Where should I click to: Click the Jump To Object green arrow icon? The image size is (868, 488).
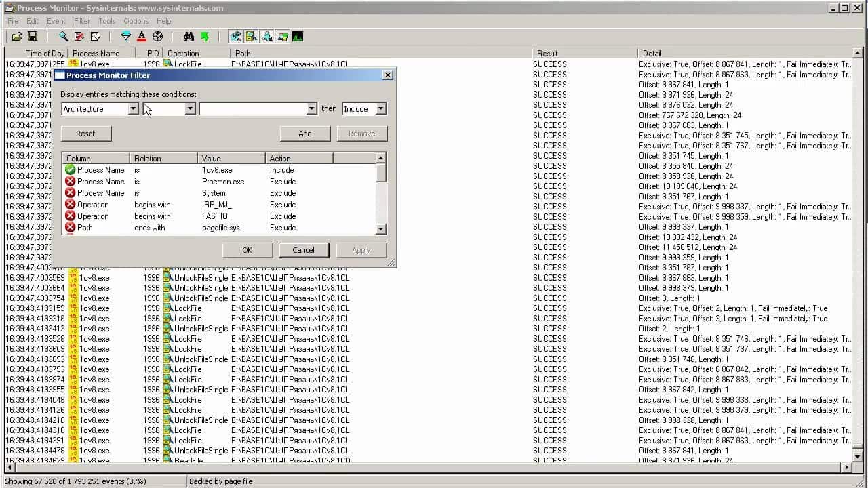[204, 37]
